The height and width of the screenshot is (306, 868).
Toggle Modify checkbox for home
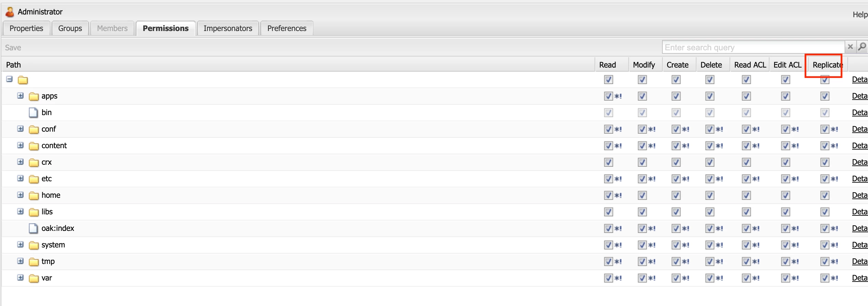642,195
